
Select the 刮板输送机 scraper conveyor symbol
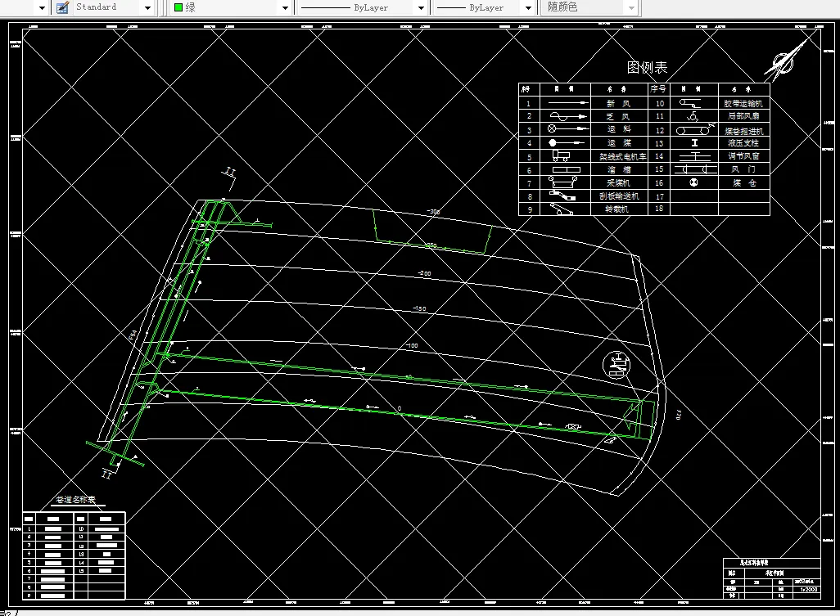tap(562, 196)
